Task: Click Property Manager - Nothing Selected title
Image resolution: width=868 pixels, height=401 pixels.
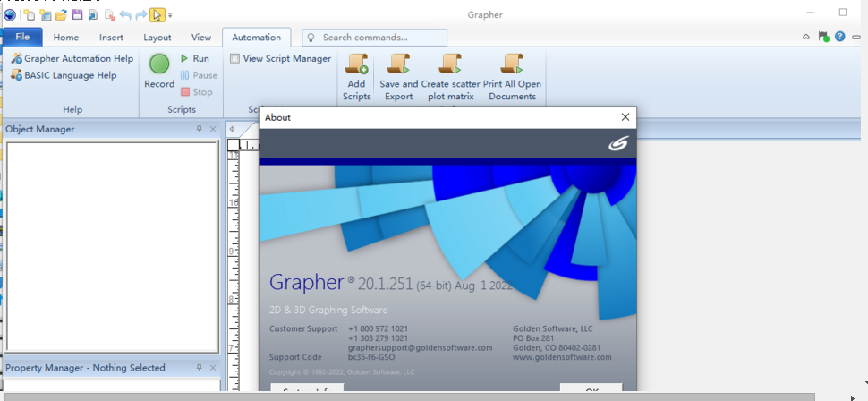Action: pos(85,368)
